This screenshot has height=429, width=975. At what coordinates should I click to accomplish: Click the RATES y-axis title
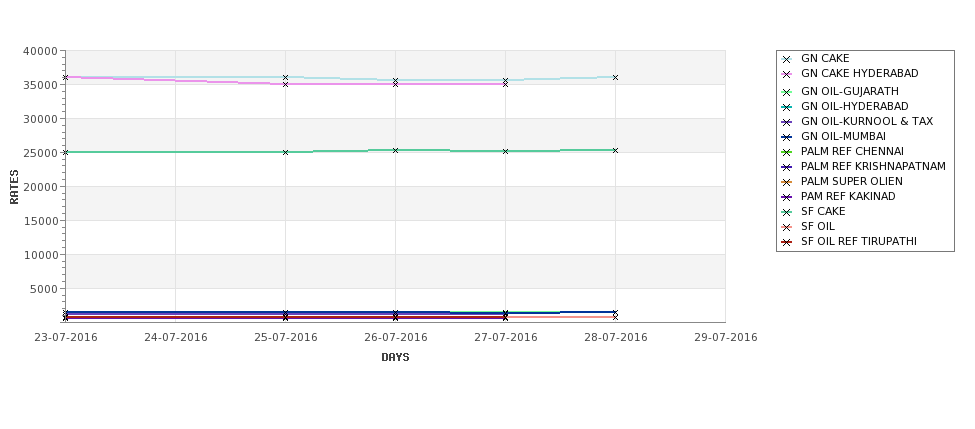tap(14, 187)
